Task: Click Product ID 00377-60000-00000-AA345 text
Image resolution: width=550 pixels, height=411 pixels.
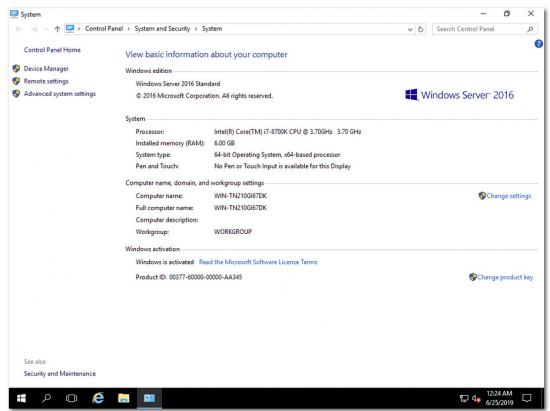Action: click(189, 277)
